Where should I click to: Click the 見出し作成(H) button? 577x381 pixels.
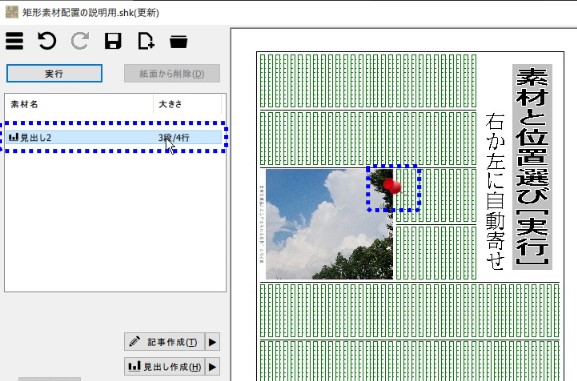[x=164, y=367]
